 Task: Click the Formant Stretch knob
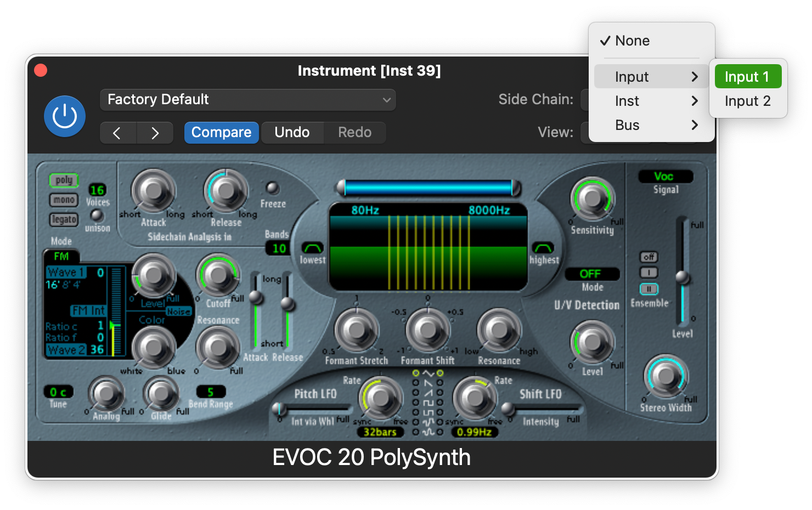(356, 330)
